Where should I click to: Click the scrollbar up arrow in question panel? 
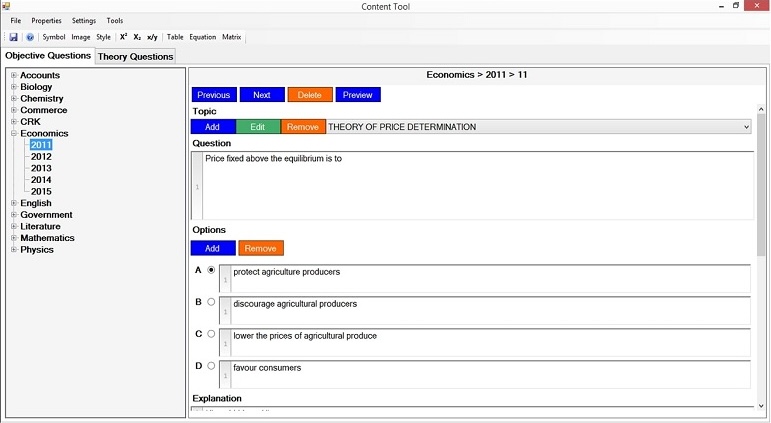tap(761, 109)
